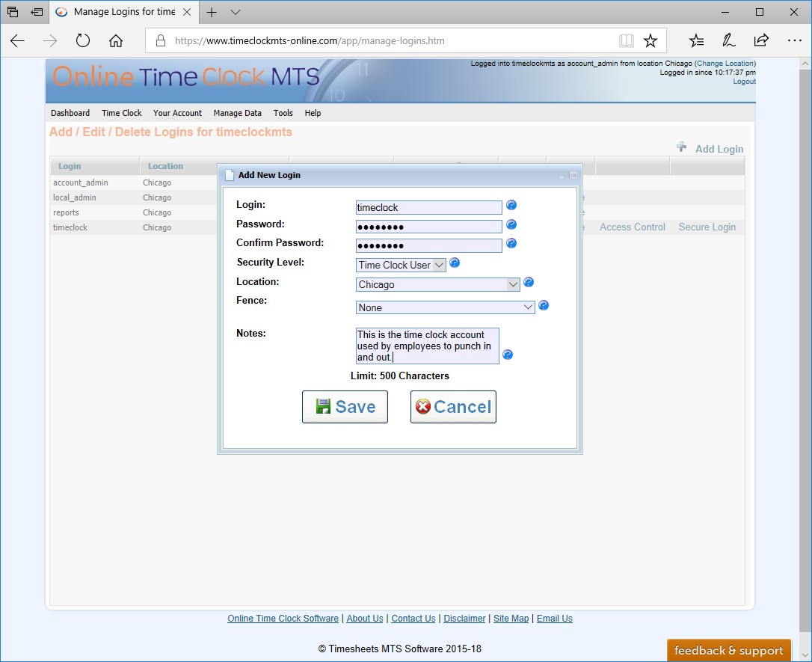
Task: Open a new browser tab
Action: tap(212, 13)
